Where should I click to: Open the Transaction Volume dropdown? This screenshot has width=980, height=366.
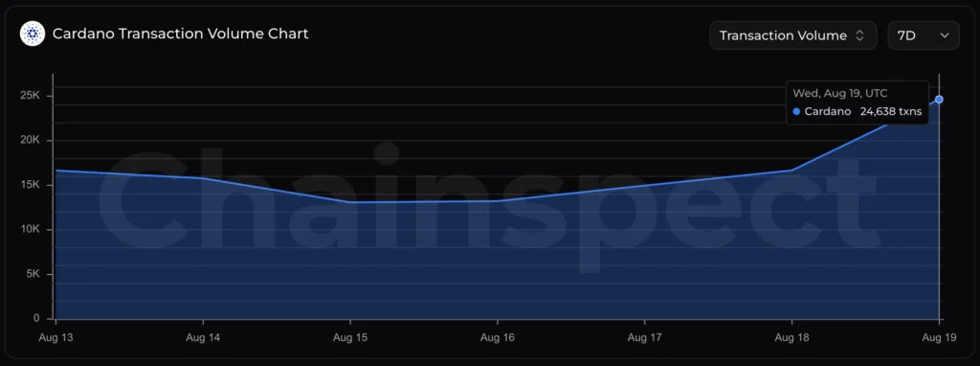[793, 35]
